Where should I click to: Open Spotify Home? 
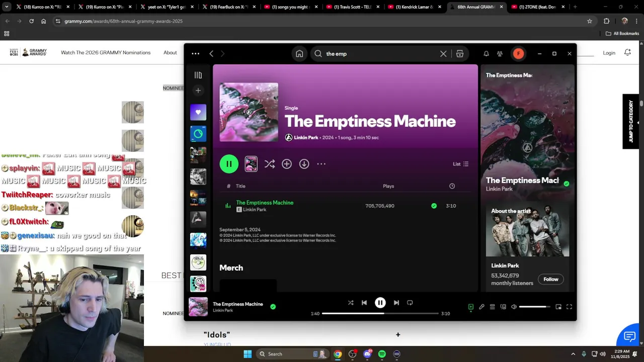coord(299,54)
